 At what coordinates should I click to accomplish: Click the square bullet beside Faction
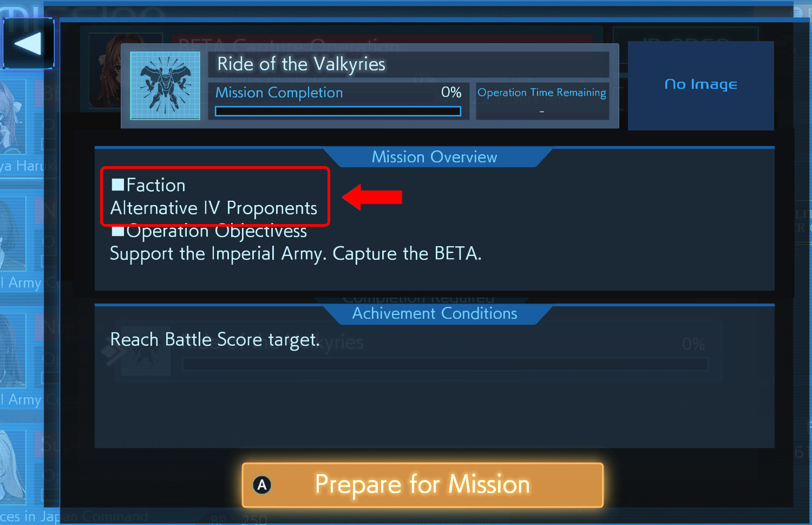tap(117, 185)
